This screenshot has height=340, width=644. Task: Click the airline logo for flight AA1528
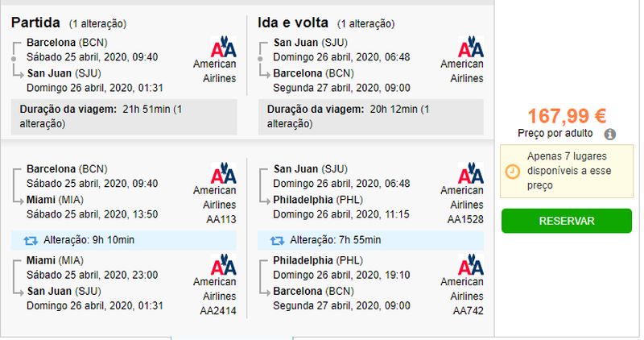(471, 173)
